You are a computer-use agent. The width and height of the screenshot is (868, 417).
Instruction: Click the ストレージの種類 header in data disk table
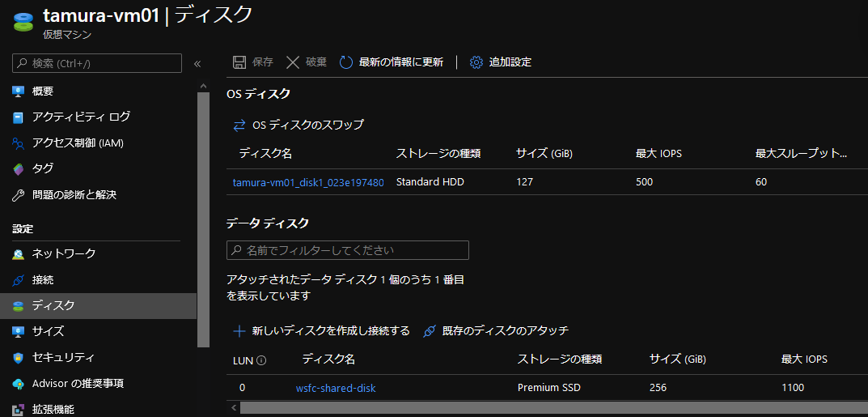click(560, 360)
